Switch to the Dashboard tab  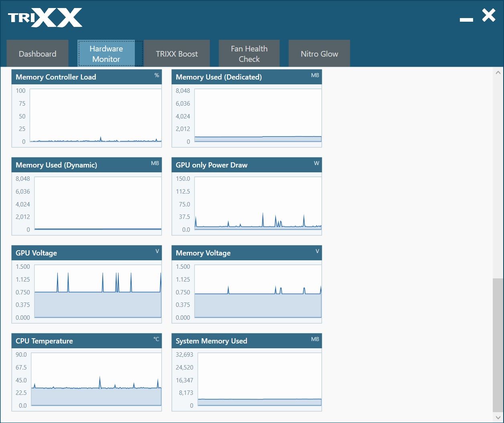point(38,53)
